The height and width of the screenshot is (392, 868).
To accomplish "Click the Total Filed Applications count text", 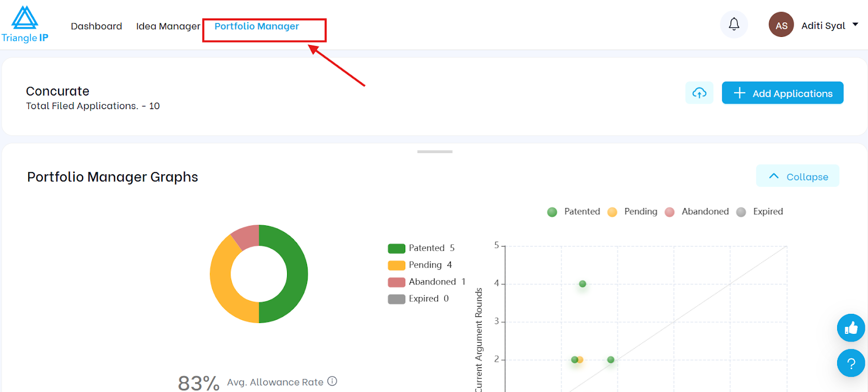I will point(93,106).
